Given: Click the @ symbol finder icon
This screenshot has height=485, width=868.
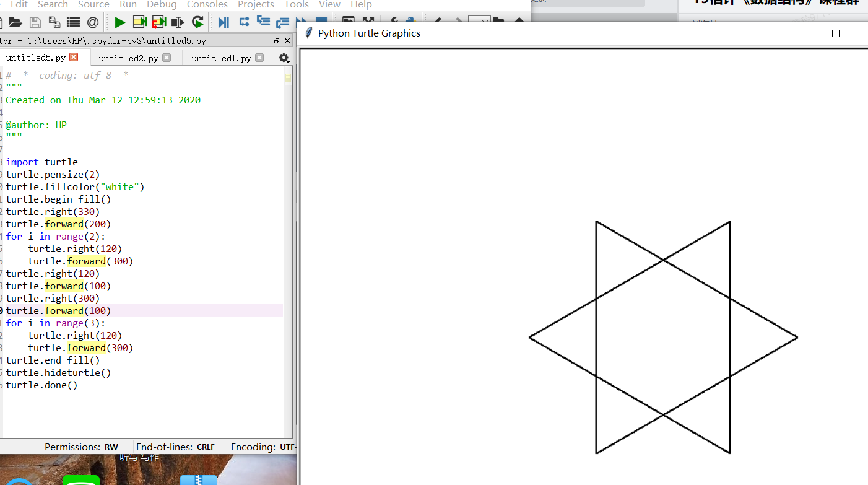Looking at the screenshot, I should 93,22.
